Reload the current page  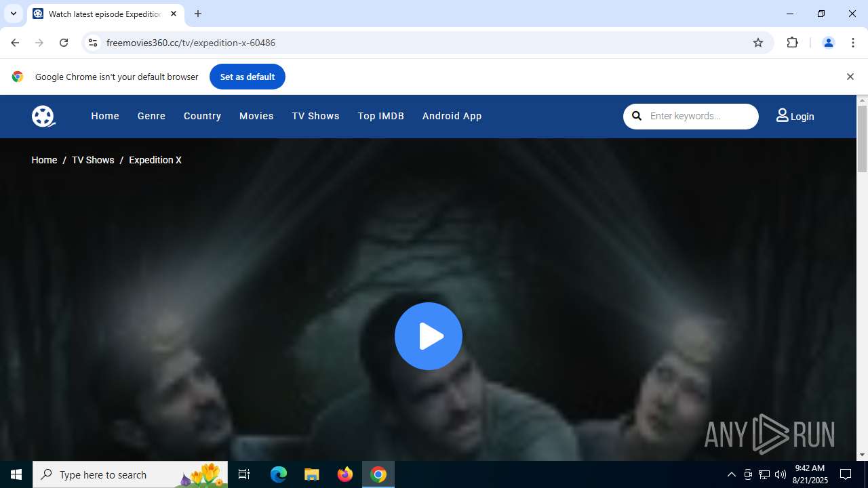(x=64, y=43)
